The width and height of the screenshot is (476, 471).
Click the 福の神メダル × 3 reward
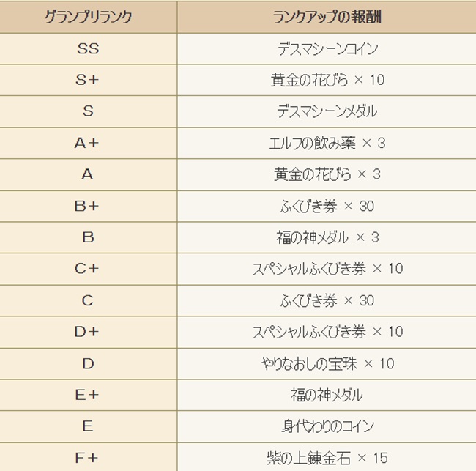(327, 237)
